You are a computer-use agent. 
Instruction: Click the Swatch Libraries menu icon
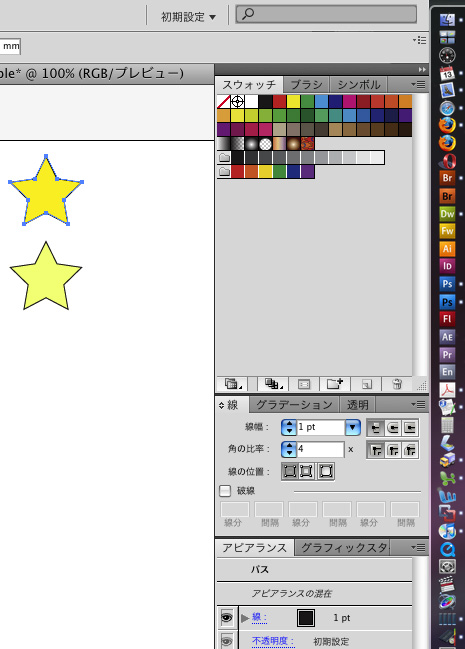231,384
